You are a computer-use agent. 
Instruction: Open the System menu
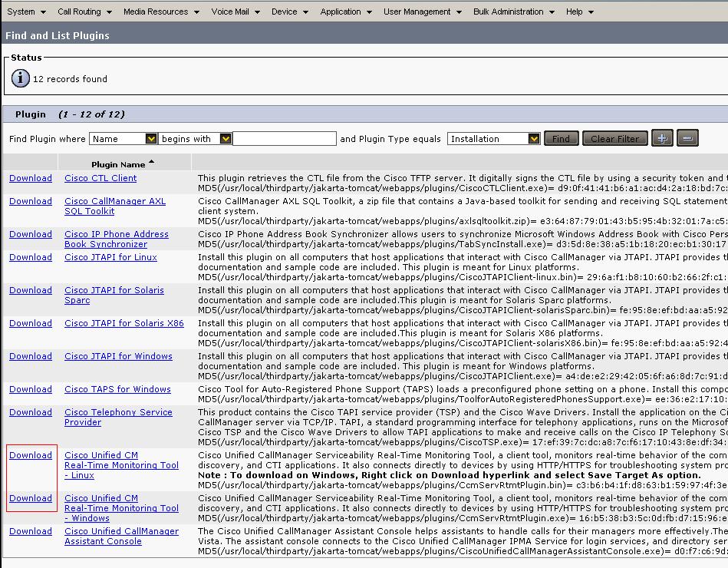coord(26,12)
